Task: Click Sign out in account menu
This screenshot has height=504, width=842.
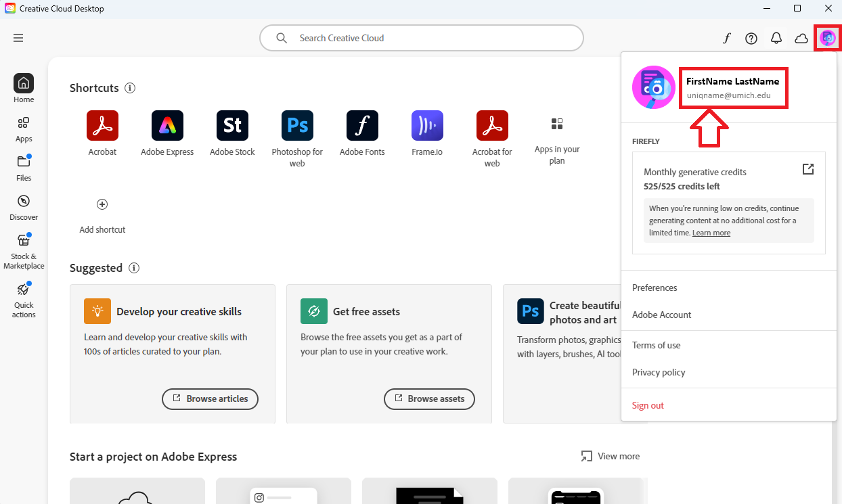Action: click(x=648, y=405)
